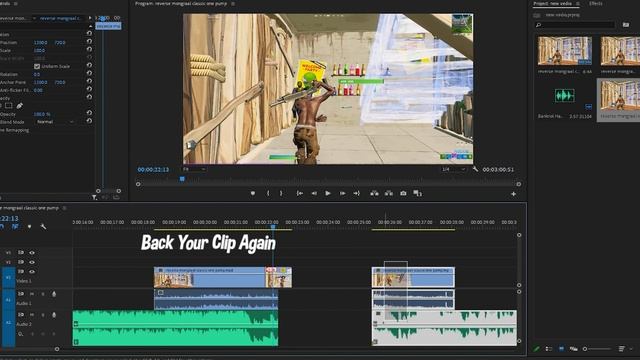Click the Extract button
640x360 pixels.
click(x=389, y=193)
